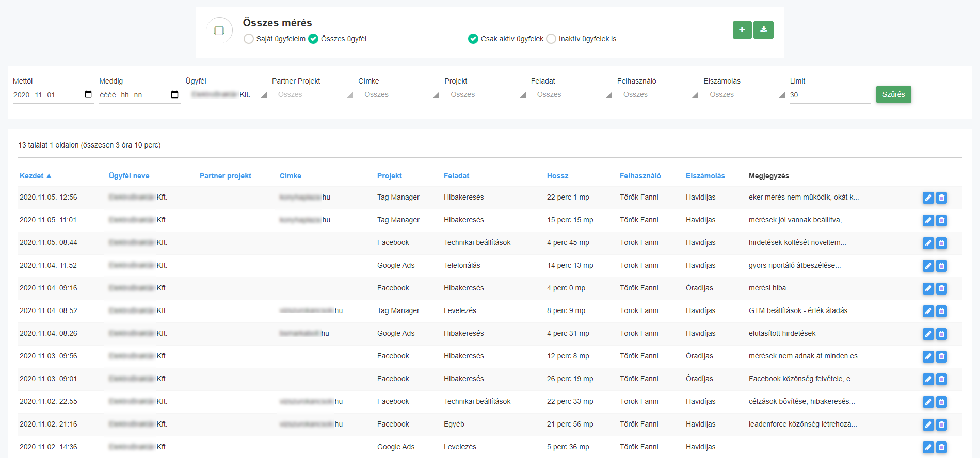Edit the 2020.11.02. 22:55 entry

[x=928, y=402]
